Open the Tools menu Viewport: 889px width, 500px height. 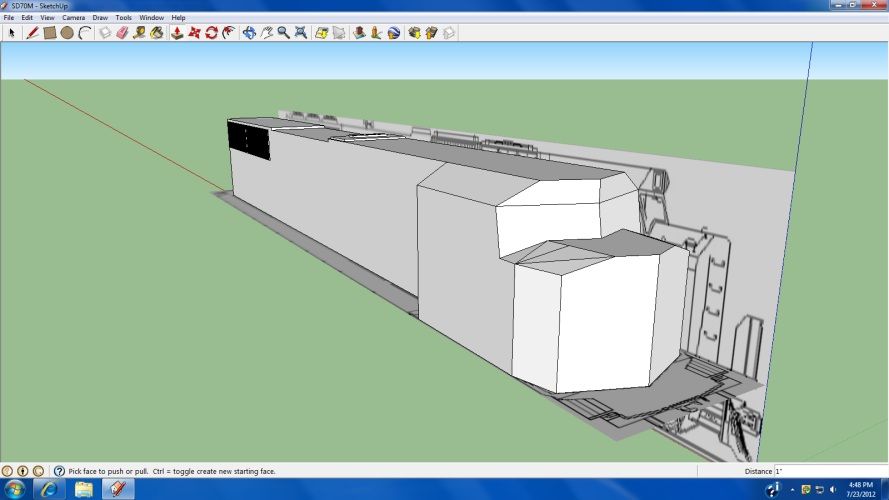coord(123,18)
